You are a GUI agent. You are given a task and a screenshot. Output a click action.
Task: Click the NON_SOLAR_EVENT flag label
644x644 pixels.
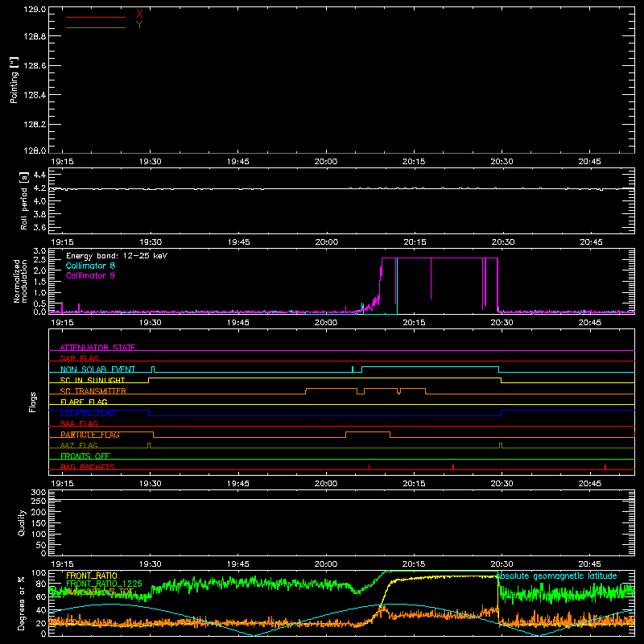click(x=97, y=369)
